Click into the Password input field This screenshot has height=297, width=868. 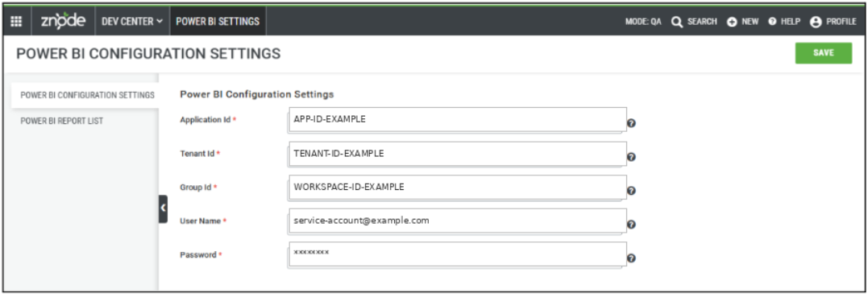(457, 254)
